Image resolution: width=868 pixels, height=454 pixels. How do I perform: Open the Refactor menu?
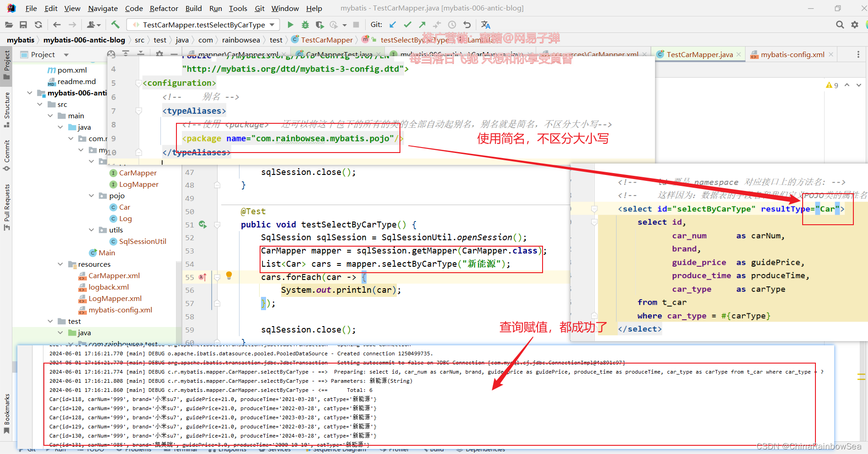pos(164,8)
